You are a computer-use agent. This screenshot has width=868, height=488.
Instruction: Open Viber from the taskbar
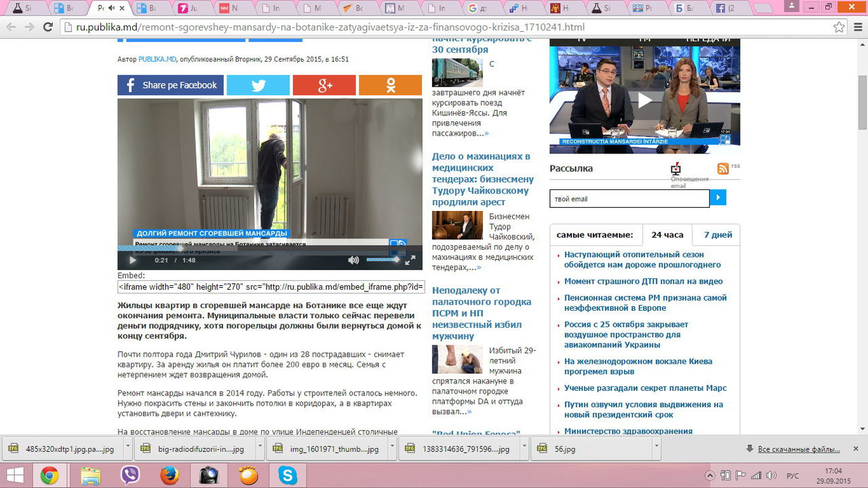[130, 475]
